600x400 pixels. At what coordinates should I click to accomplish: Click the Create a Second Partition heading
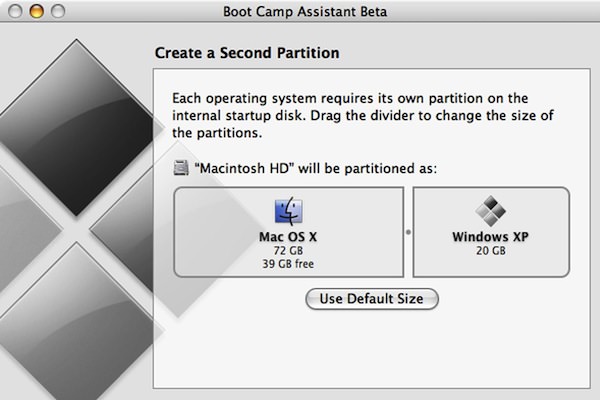247,53
